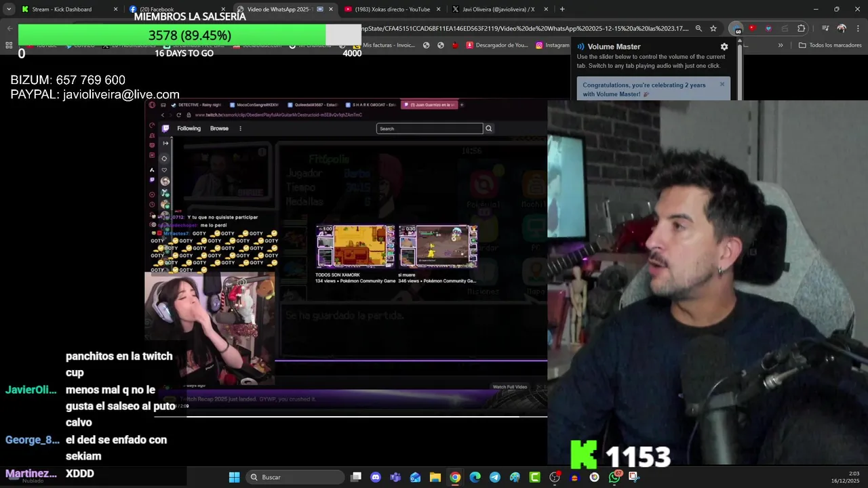Open Browse in Twitch navigation
868x488 pixels.
click(x=219, y=128)
